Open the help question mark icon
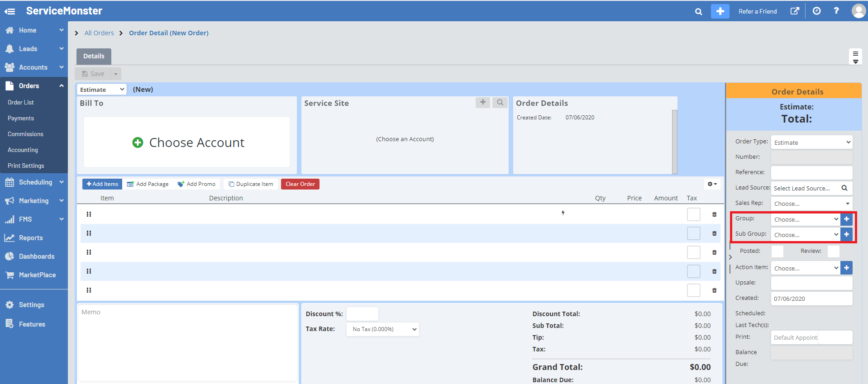Viewport: 868px width, 384px height. pyautogui.click(x=836, y=11)
